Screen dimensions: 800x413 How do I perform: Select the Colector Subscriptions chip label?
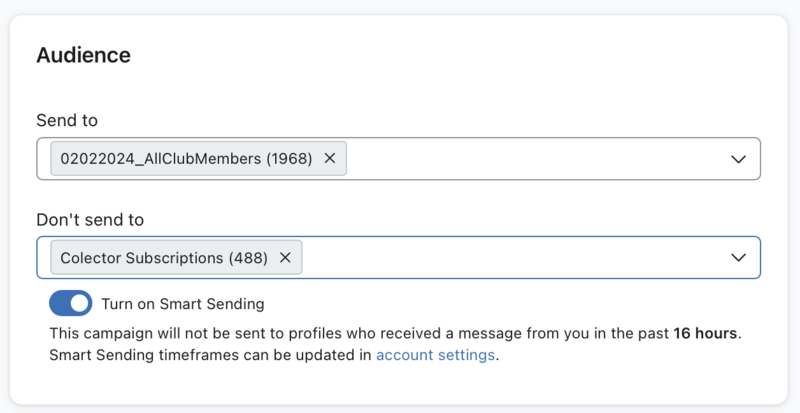click(143, 257)
